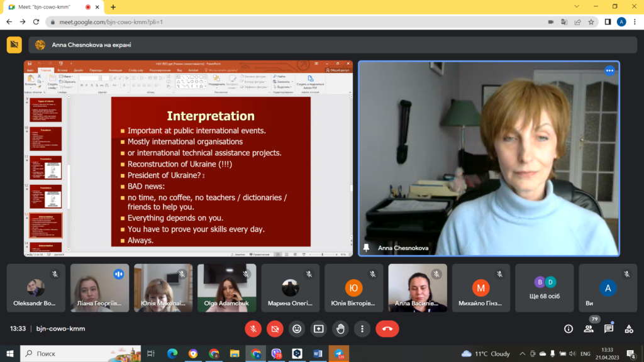Open options on Anna Chesnokova's video tile
Screen dimensions: 644x362
coord(609,70)
